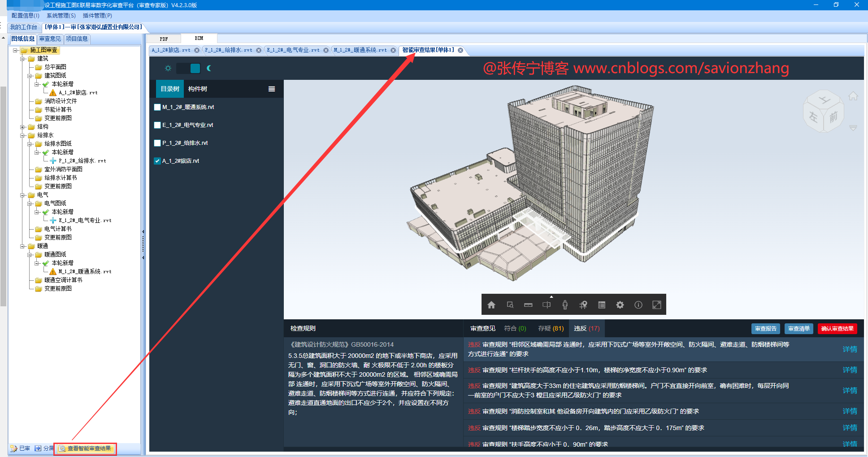The width and height of the screenshot is (868, 457).
Task: Click warning icon beside M_1_2#_暖通系统.rvt in tree
Action: pyautogui.click(x=53, y=271)
